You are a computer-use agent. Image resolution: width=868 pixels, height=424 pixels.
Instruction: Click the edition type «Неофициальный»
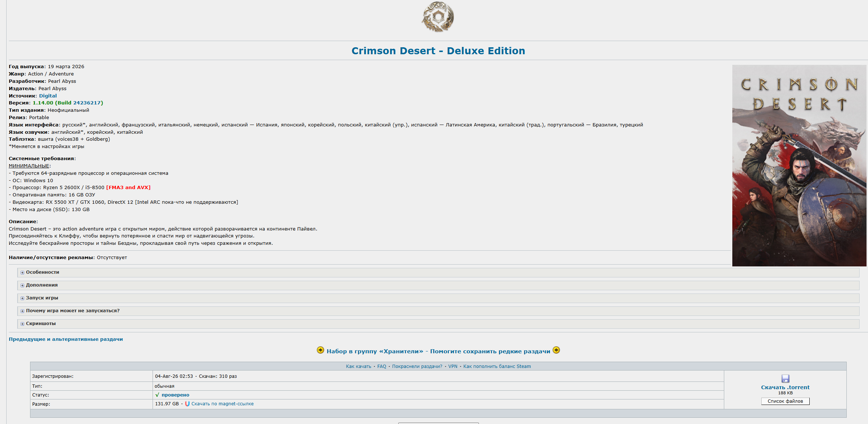68,110
